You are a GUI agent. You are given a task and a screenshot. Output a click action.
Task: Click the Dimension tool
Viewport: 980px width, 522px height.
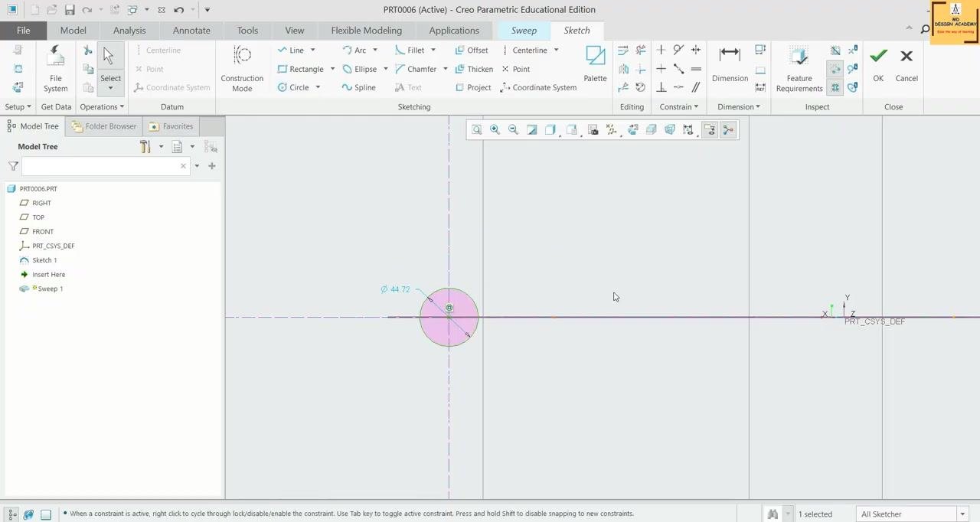[730, 64]
